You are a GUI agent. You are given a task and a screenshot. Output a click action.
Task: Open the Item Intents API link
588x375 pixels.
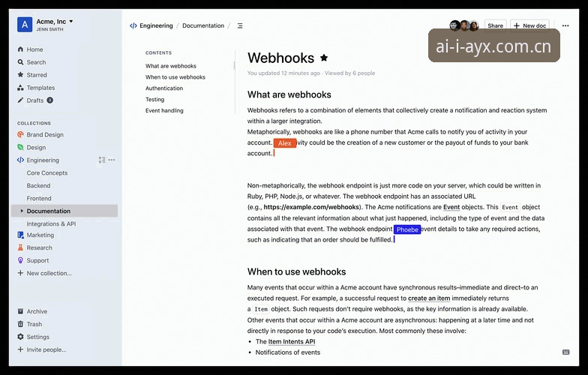click(291, 342)
